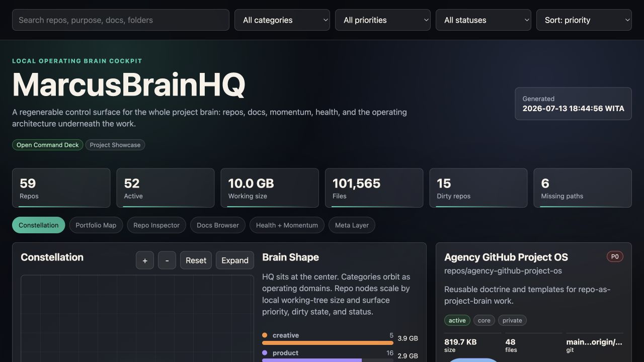644x362 pixels.
Task: Click the repos/agency-github-project-os path
Action: tap(503, 270)
